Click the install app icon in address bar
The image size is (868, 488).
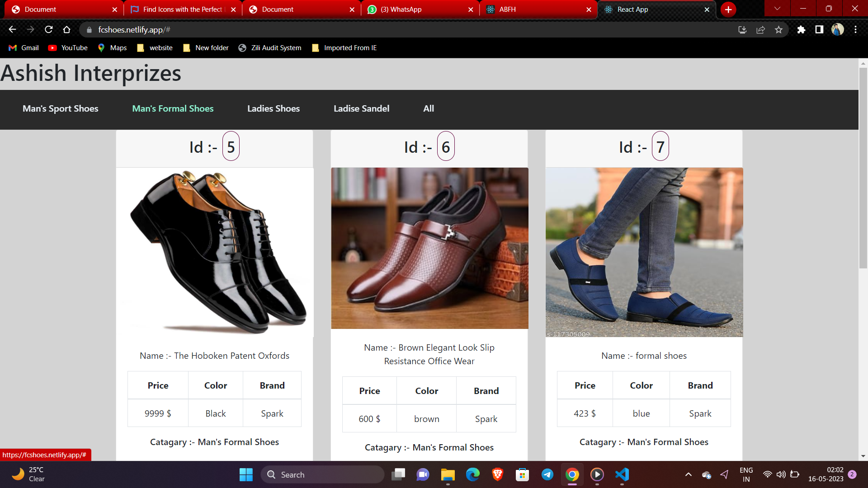(742, 30)
